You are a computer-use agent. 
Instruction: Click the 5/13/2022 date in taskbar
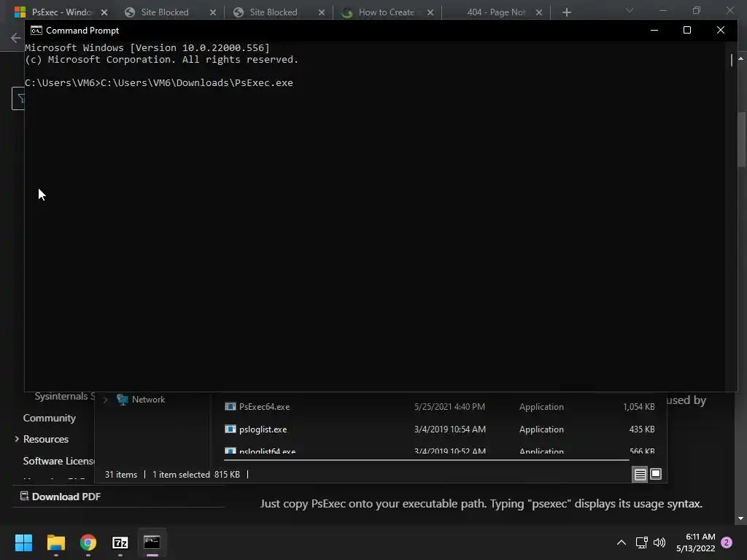[695, 548]
